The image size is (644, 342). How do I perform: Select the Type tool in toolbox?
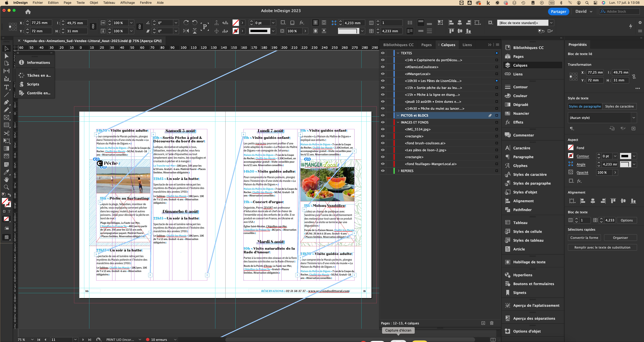pyautogui.click(x=7, y=87)
